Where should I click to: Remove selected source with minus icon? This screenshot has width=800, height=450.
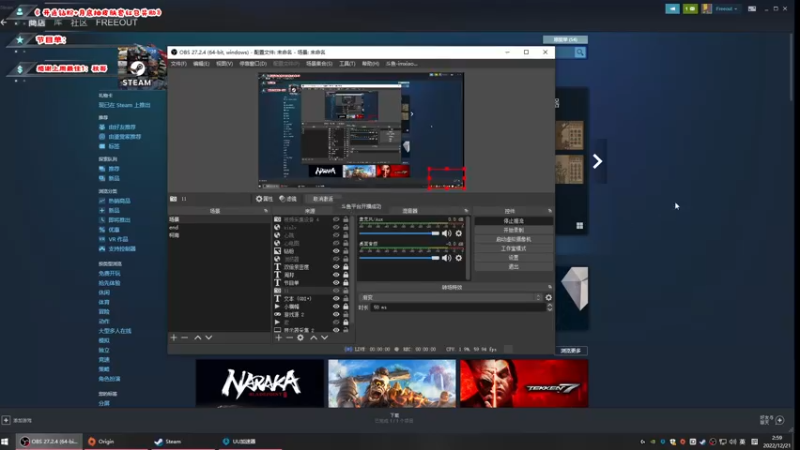point(289,338)
